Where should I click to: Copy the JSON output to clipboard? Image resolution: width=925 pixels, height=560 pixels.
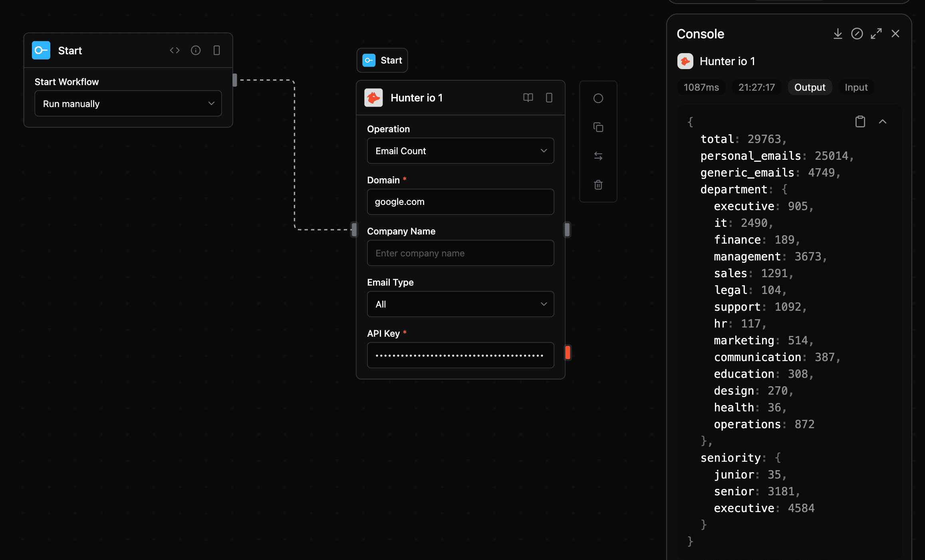click(860, 121)
